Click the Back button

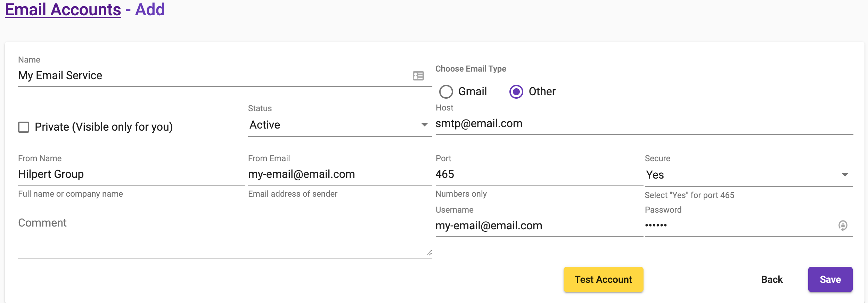point(772,279)
